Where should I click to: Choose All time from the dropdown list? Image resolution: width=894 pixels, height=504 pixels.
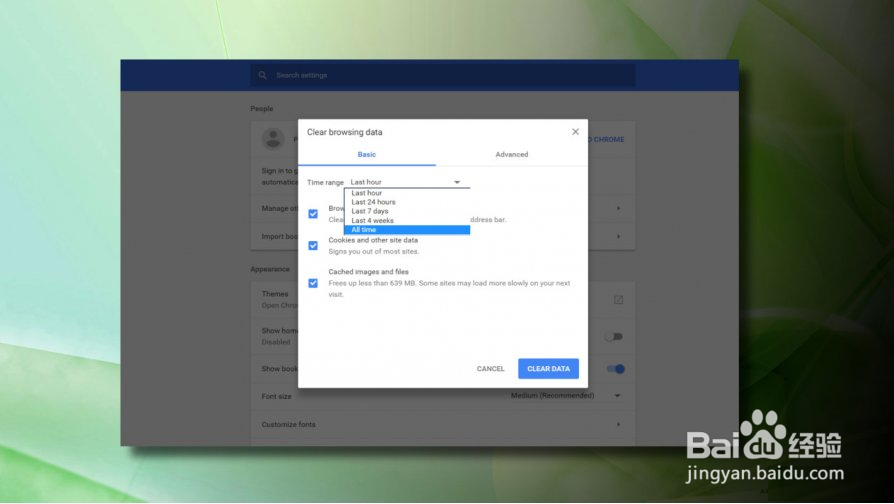tap(407, 229)
